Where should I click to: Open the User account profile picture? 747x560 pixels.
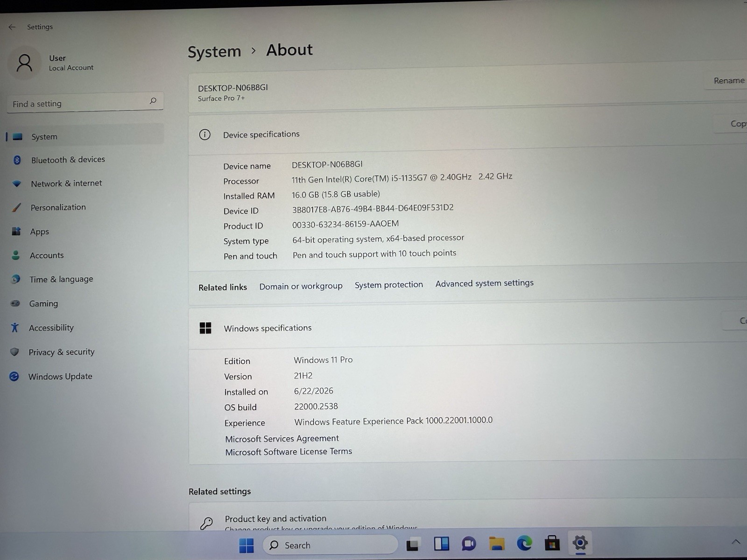24,63
